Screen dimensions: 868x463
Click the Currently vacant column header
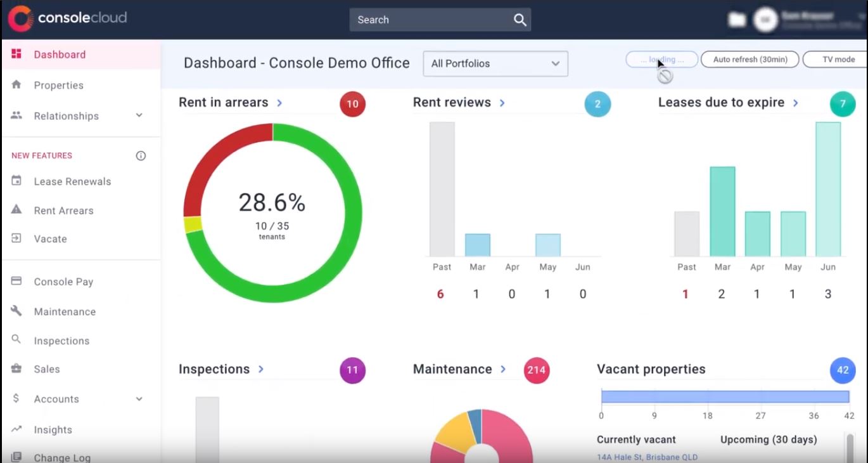[x=636, y=440]
